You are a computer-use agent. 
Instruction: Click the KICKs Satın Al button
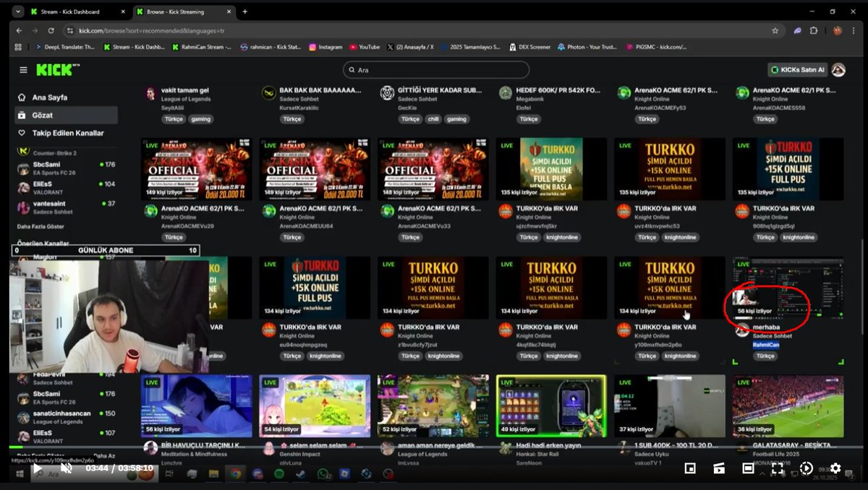point(798,69)
